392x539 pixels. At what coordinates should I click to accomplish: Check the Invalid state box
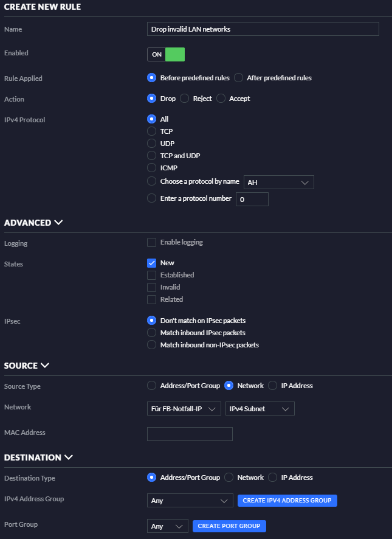click(x=151, y=287)
